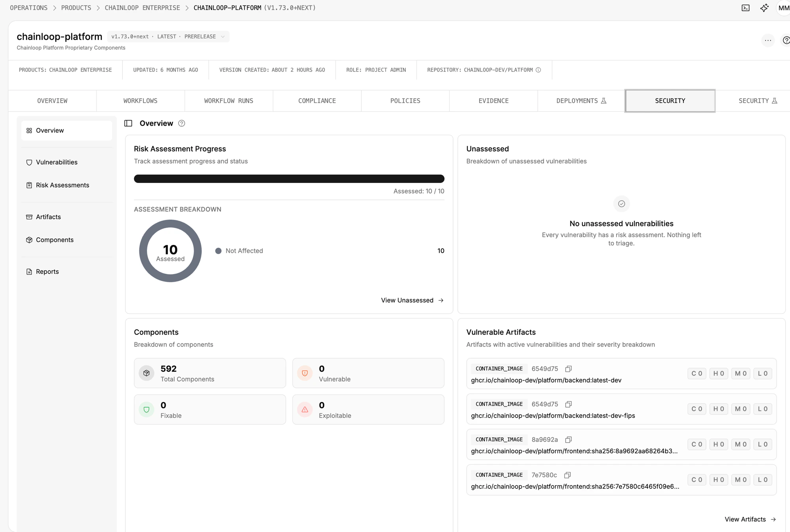Viewport: 790px width, 532px height.
Task: Open the MM user avatar menu
Action: coord(784,8)
